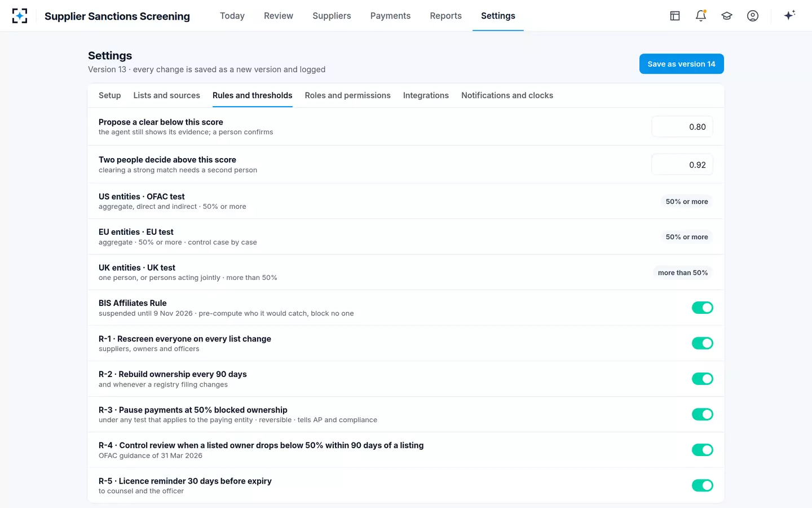This screenshot has width=812, height=508.
Task: Open the Review section
Action: pyautogui.click(x=279, y=16)
